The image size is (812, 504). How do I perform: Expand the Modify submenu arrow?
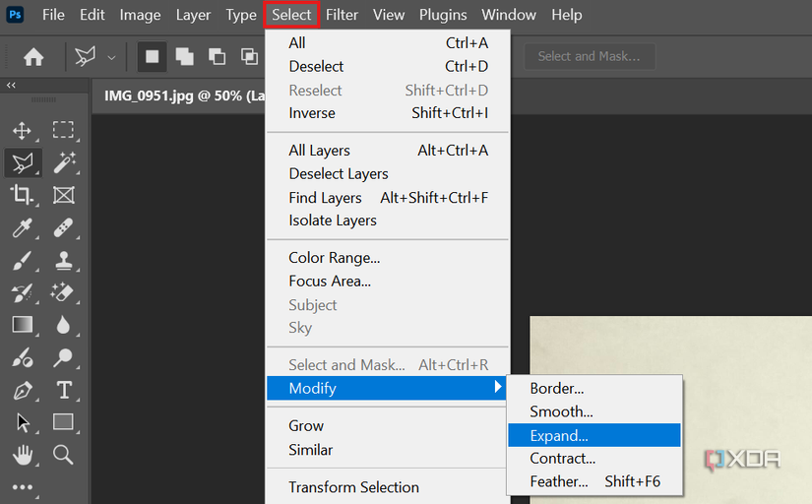click(x=498, y=387)
